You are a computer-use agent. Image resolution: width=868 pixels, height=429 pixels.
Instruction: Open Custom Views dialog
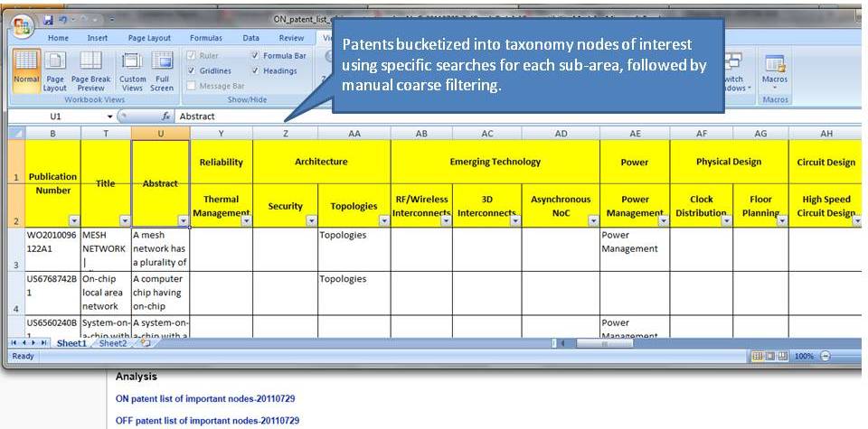click(133, 70)
